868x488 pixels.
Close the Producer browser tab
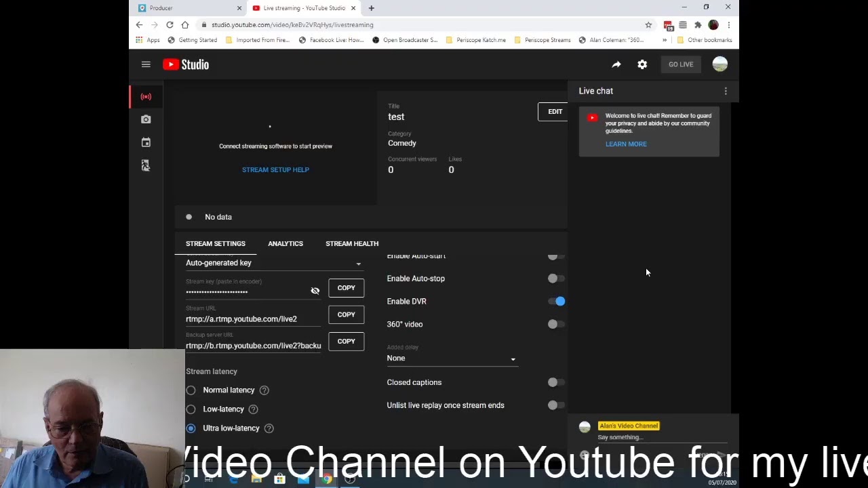pyautogui.click(x=239, y=8)
